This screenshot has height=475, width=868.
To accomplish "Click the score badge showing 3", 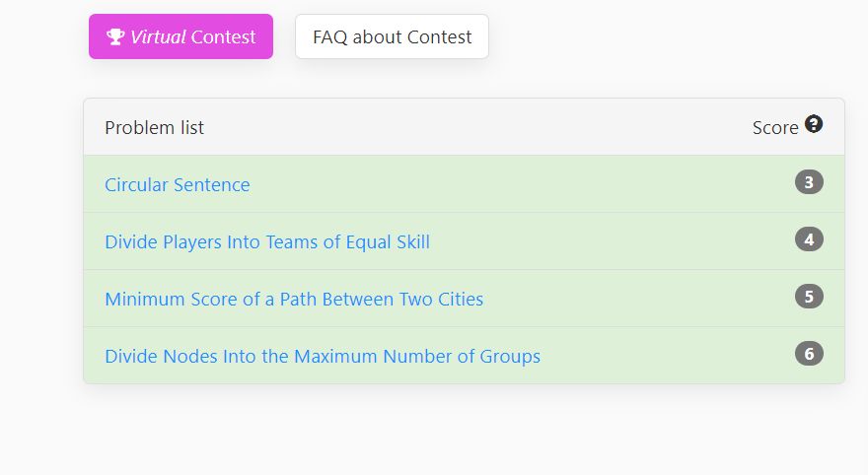I will 809,182.
